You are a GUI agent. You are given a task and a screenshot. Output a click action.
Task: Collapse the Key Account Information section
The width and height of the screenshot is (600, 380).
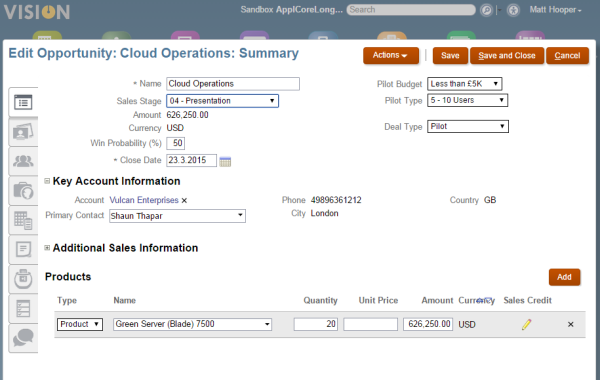click(x=47, y=181)
